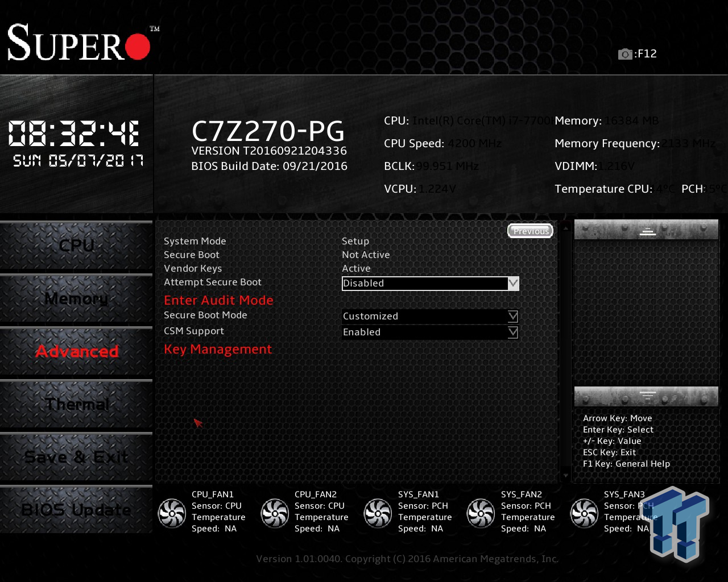The image size is (728, 582).
Task: Click the CPU_FAN1 label text
Action: pyautogui.click(x=213, y=494)
